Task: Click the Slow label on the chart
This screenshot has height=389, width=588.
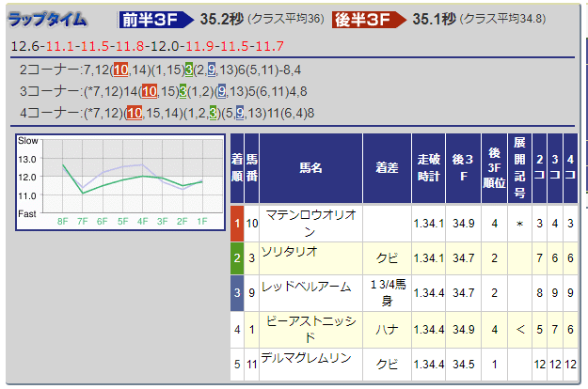Action: pyautogui.click(x=27, y=141)
